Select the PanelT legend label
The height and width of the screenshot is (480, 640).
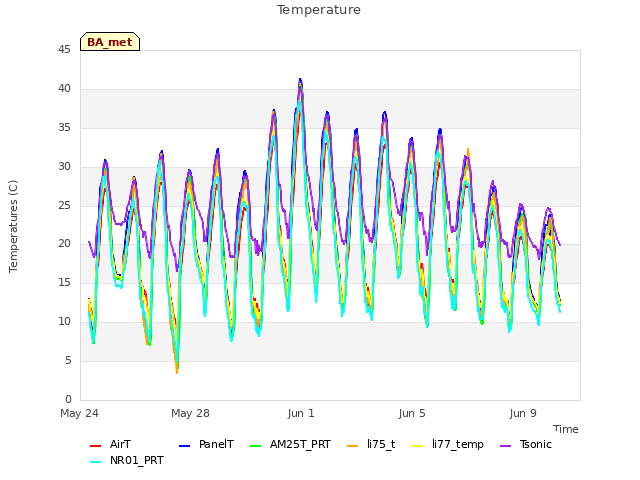tap(216, 444)
